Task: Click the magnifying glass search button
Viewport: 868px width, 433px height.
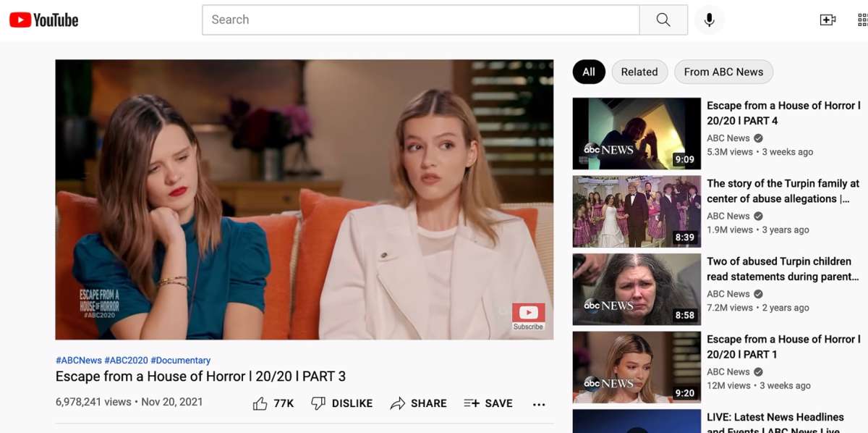Action: point(663,20)
